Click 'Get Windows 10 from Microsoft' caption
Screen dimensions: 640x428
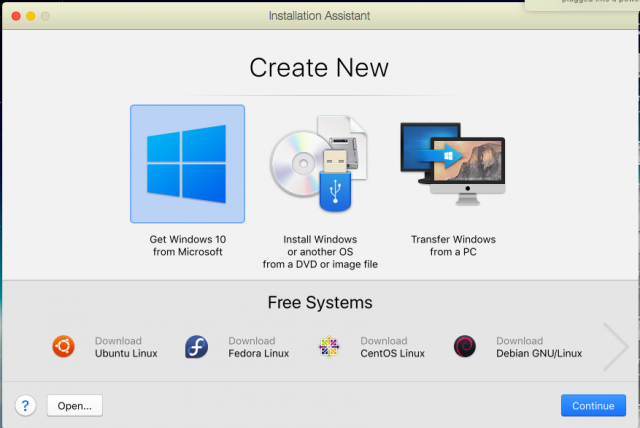(x=188, y=246)
